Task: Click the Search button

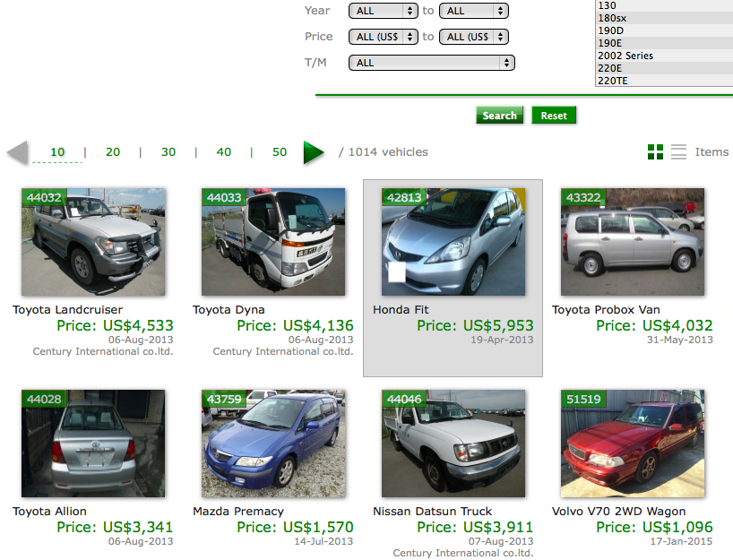Action: (x=499, y=115)
